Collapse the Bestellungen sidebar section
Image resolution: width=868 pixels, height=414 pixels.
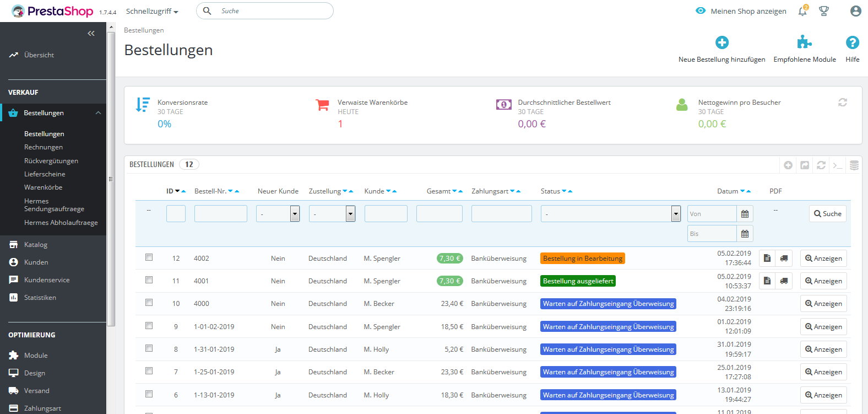(x=98, y=113)
